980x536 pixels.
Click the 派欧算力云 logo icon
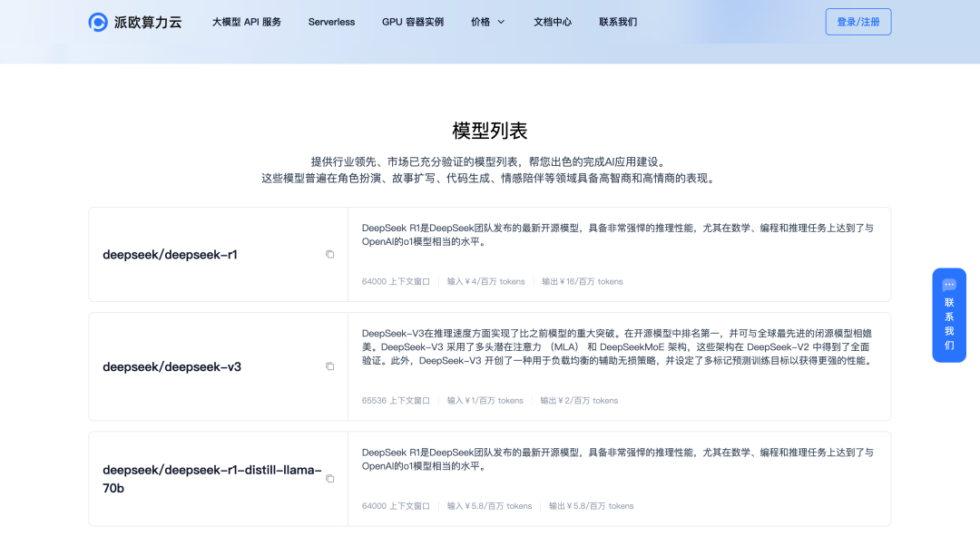point(97,22)
